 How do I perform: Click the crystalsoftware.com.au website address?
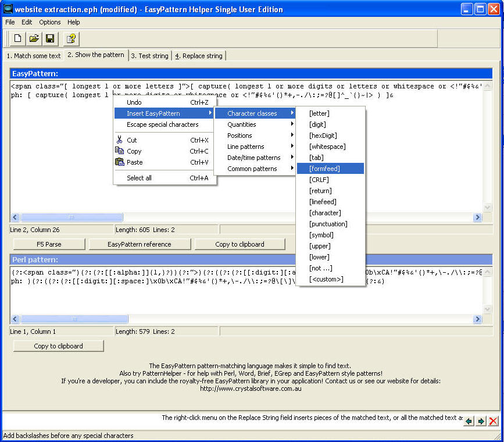click(x=251, y=388)
